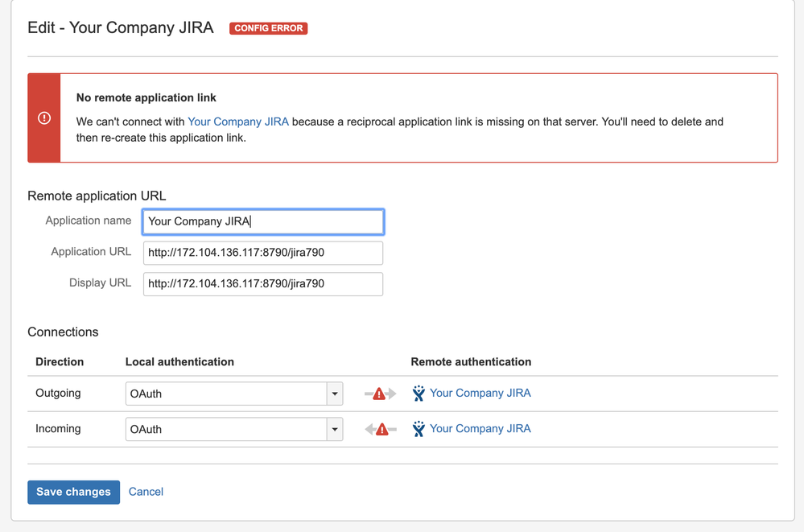The width and height of the screenshot is (804, 532).
Task: Click the 'No remote application link' heading
Action: pos(146,97)
